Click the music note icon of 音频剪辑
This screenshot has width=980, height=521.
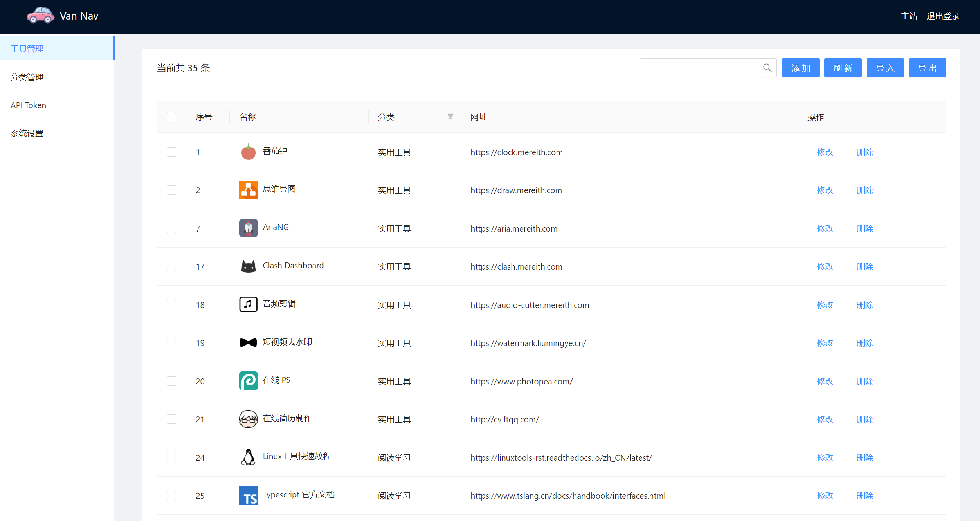(248, 304)
